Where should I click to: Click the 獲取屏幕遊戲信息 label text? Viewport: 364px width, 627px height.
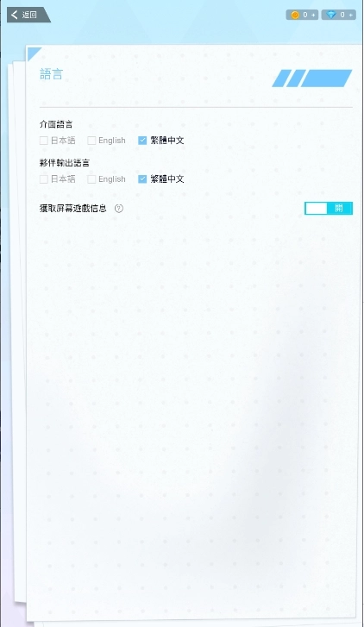click(73, 209)
